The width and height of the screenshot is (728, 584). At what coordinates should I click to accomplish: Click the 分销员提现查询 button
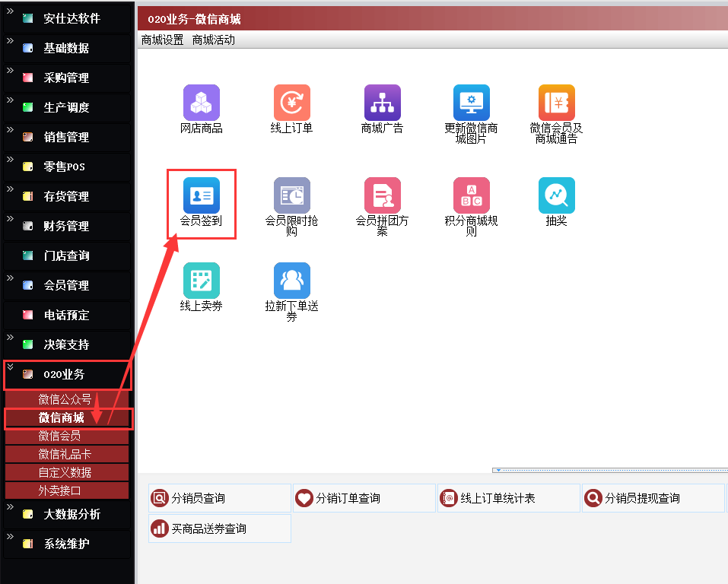(x=653, y=498)
